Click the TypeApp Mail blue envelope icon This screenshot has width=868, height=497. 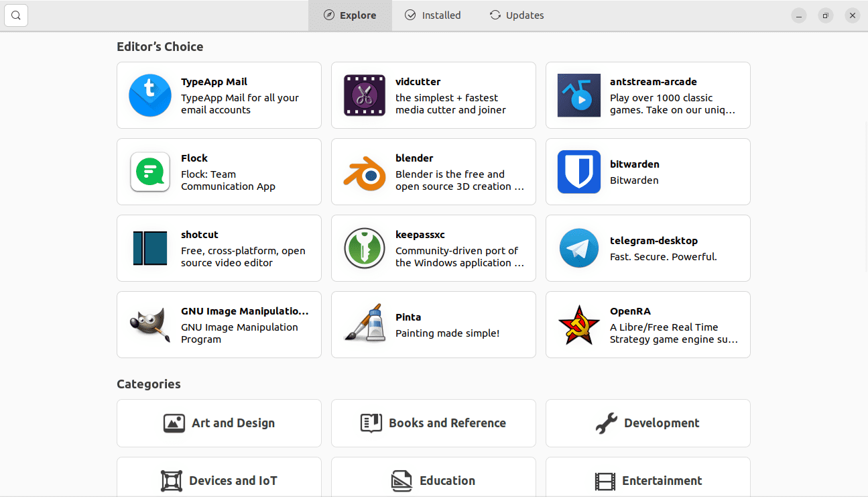tap(150, 95)
